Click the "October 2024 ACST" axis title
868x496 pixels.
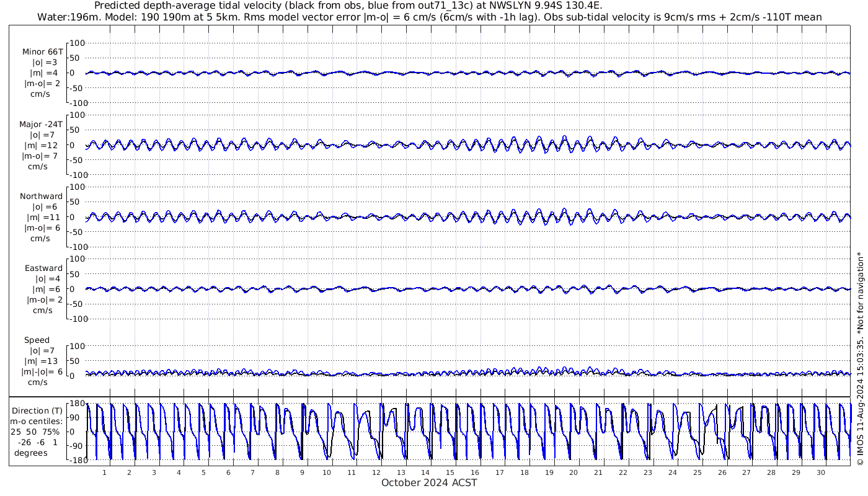[x=429, y=482]
